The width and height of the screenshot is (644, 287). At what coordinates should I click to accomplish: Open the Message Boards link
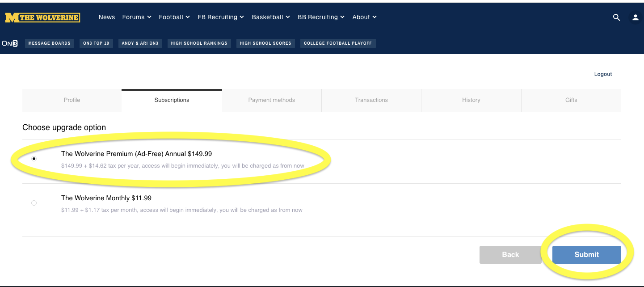pos(49,43)
